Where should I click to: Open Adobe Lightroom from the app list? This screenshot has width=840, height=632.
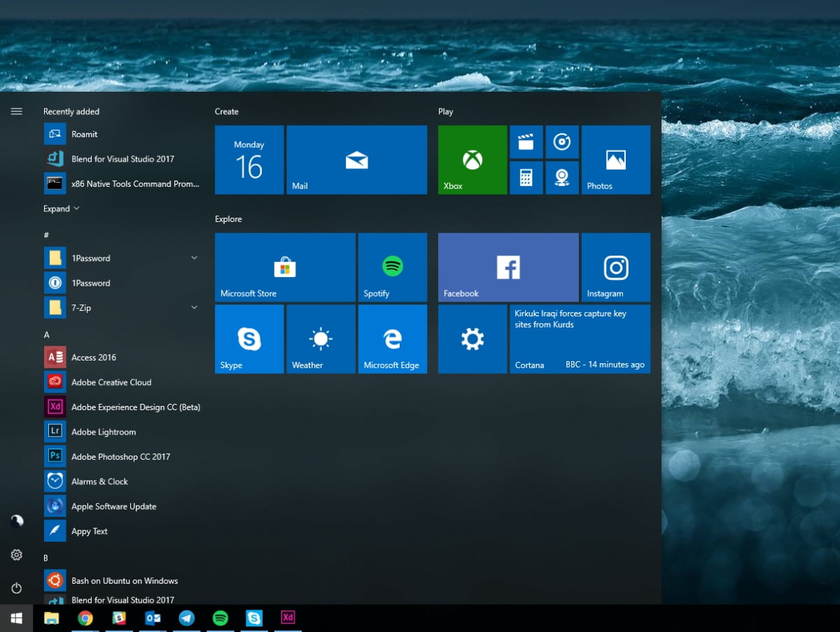[104, 432]
